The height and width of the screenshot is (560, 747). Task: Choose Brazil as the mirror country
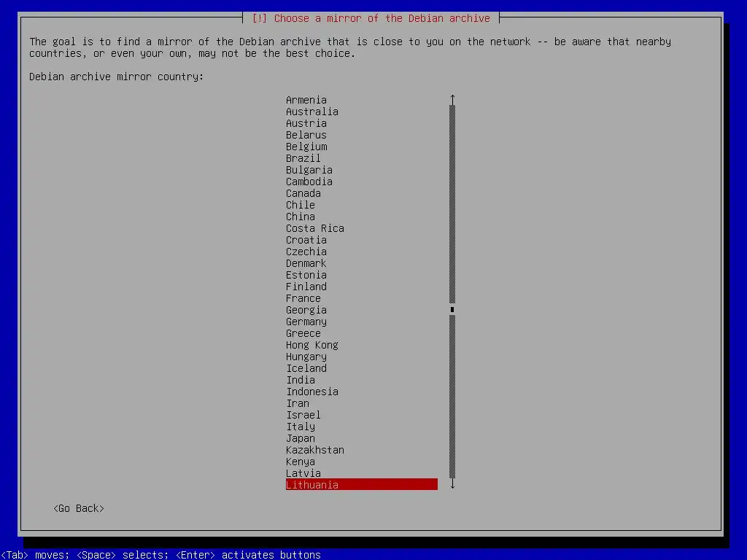[x=303, y=158]
